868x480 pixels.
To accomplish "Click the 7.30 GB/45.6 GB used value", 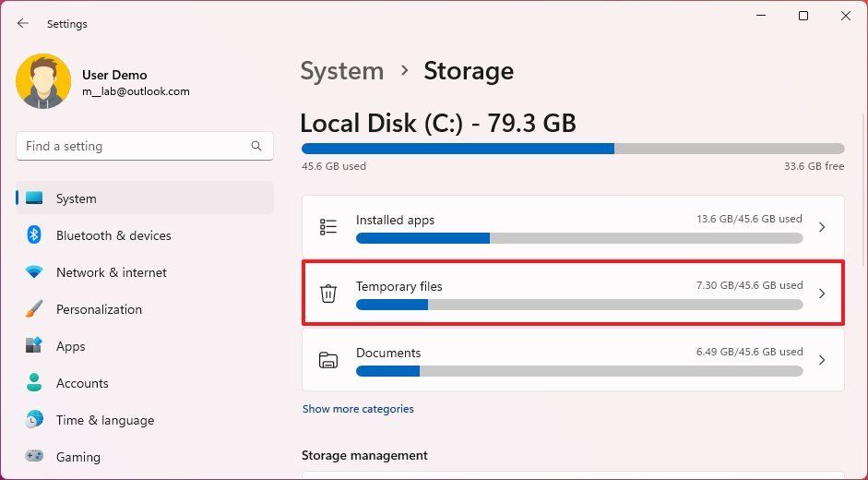I will tap(749, 285).
